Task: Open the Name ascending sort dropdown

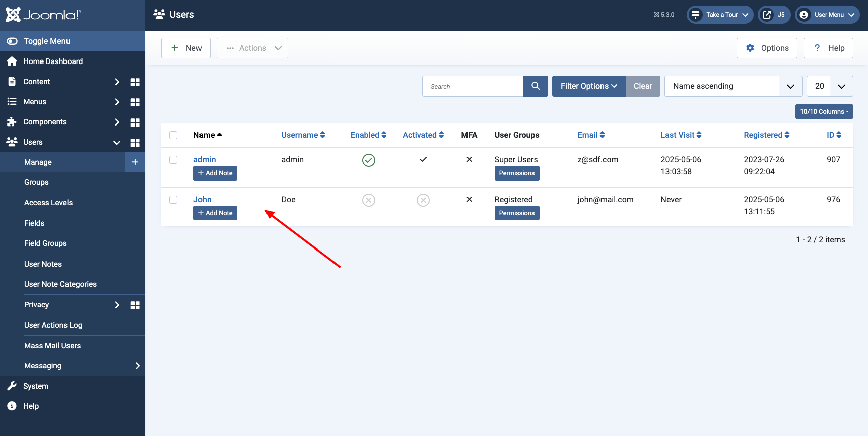Action: (x=733, y=86)
